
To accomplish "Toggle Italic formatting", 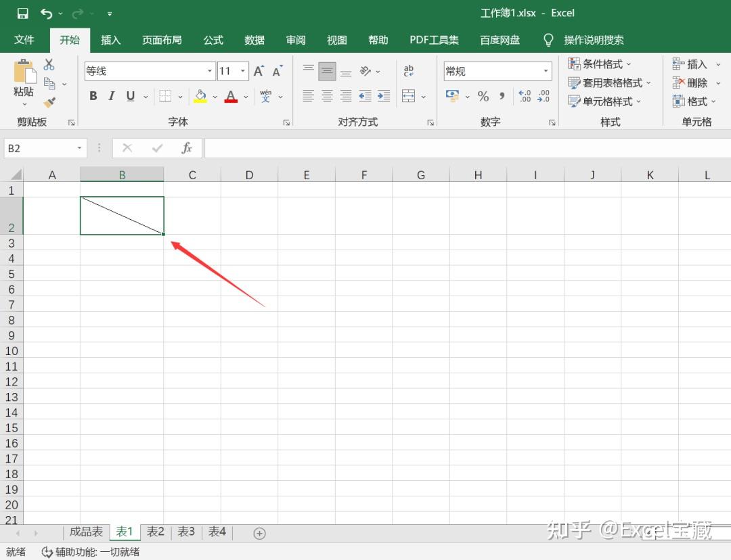I will point(112,96).
